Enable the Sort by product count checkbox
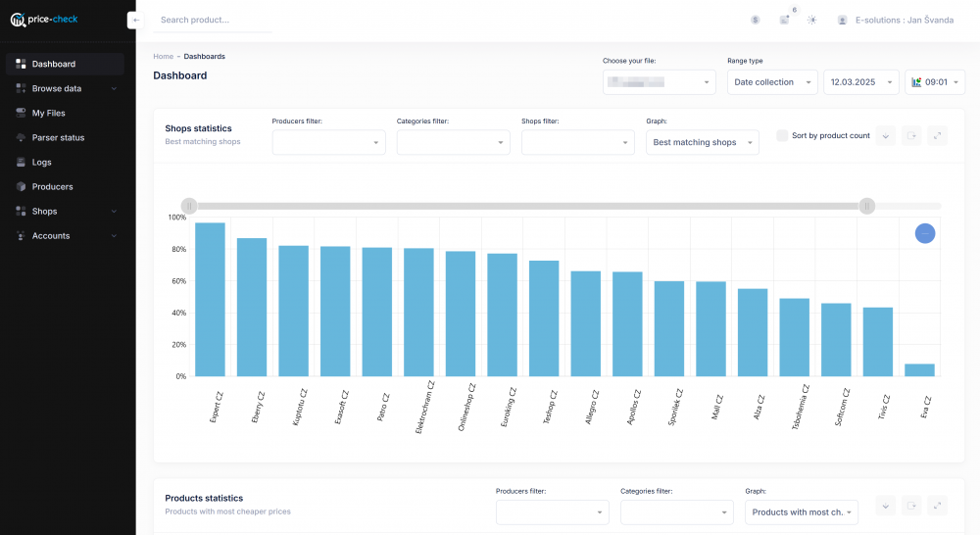This screenshot has height=535, width=980. tap(782, 136)
